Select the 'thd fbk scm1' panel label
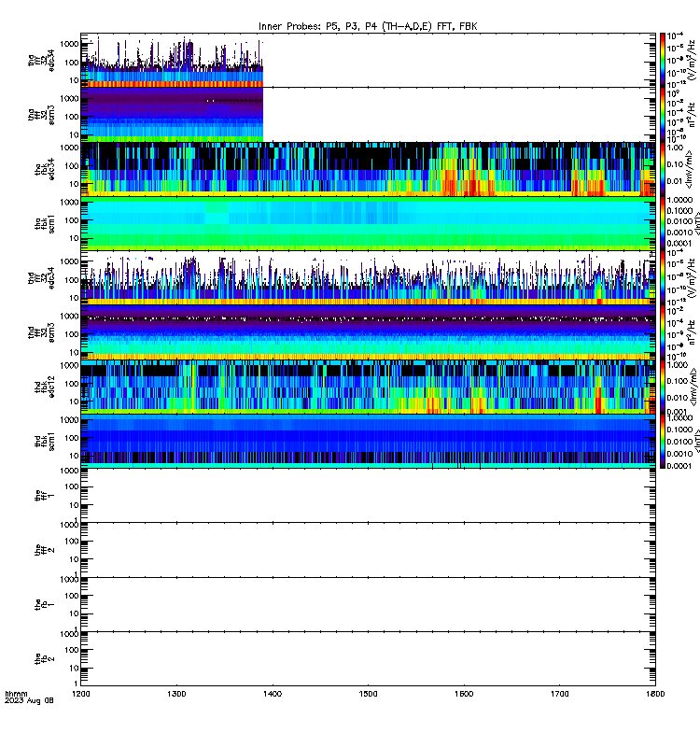 click(x=45, y=442)
